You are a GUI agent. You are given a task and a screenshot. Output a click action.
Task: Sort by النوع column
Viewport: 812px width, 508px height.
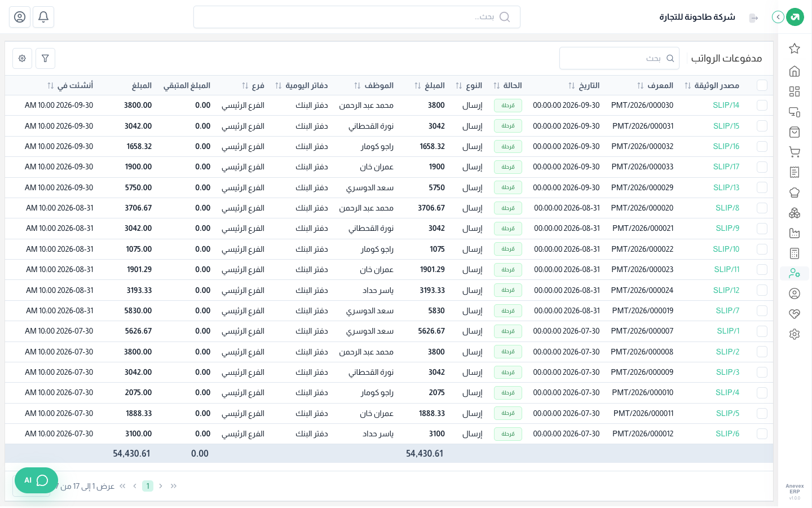(x=458, y=86)
